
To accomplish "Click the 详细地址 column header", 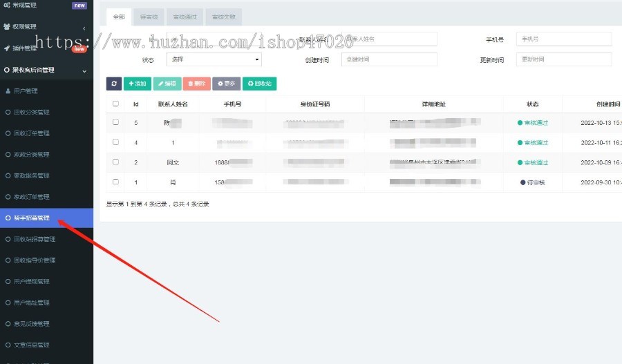I will pos(433,104).
